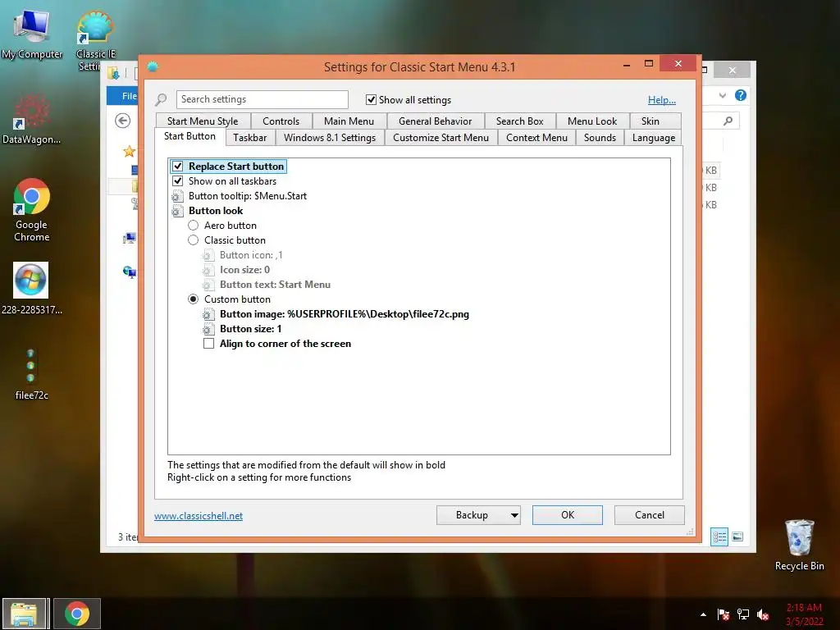Uncheck Show on all taskbars
This screenshot has width=840, height=630.
point(178,181)
